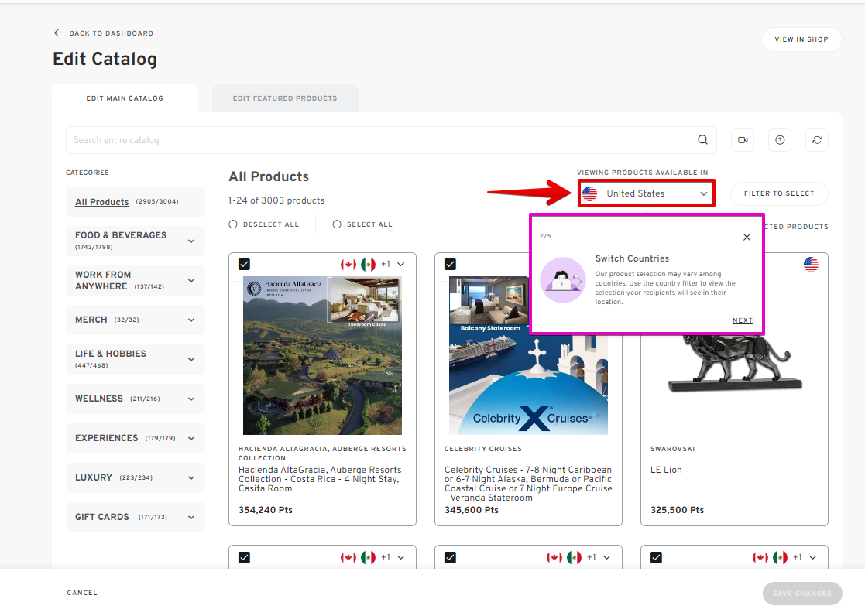Click the Search entire catalog field
This screenshot has height=616, width=865.
point(379,140)
